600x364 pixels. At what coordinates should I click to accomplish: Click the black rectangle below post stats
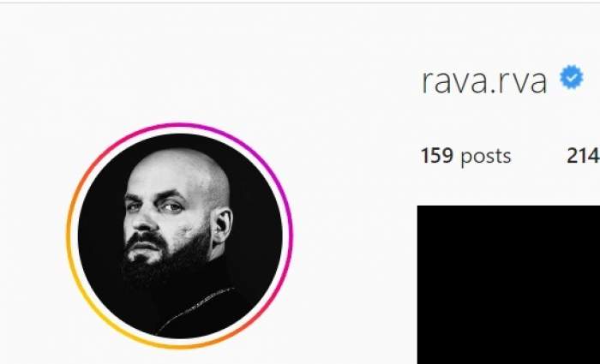pyautogui.click(x=508, y=284)
